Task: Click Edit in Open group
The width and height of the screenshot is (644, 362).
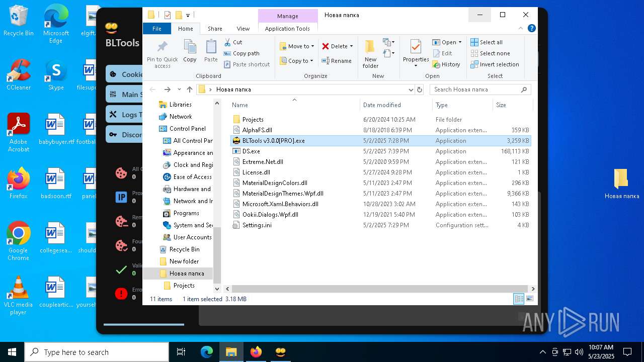Action: pyautogui.click(x=442, y=53)
